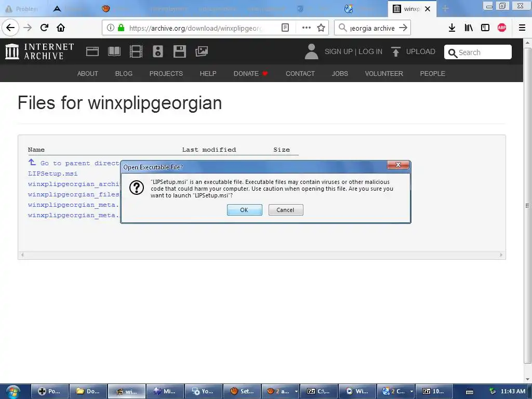Viewport: 532px width, 399px height.
Task: Click the winxplipgeorgian_files link
Action: [74, 194]
